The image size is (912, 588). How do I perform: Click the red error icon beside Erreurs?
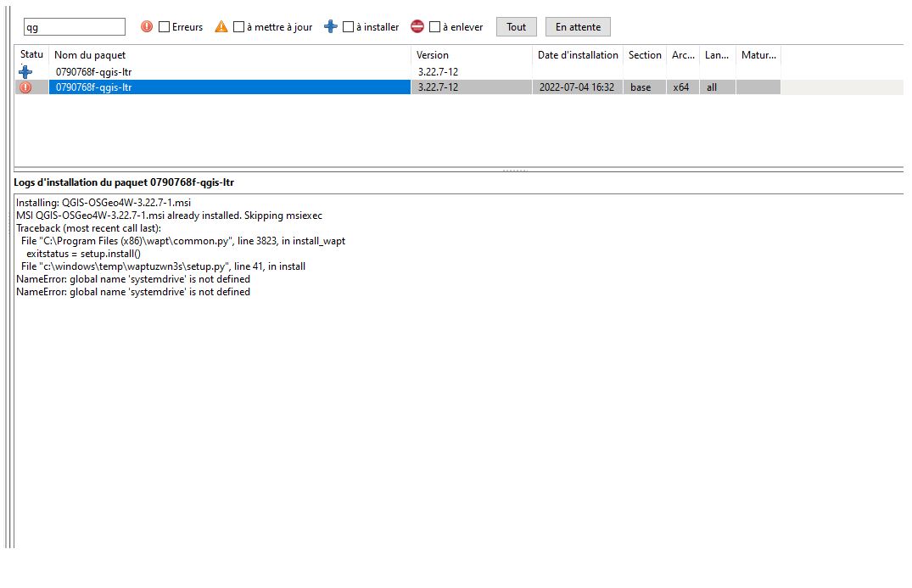coord(147,26)
